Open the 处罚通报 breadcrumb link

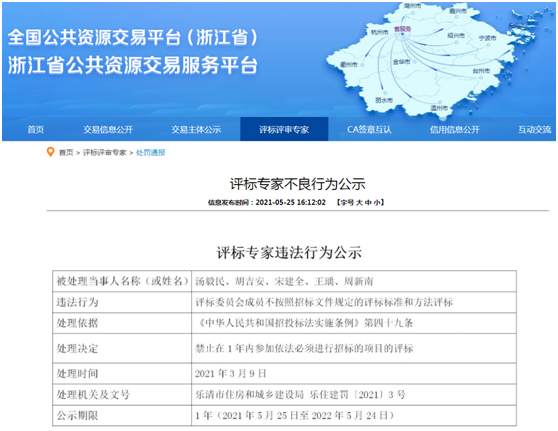[x=151, y=153]
